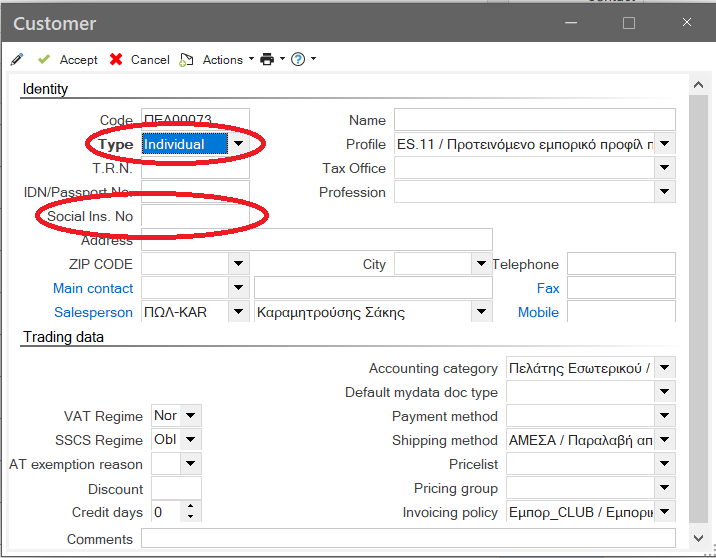Viewport: 716px width, 558px height.
Task: Close the Customer window
Action: pos(687,22)
